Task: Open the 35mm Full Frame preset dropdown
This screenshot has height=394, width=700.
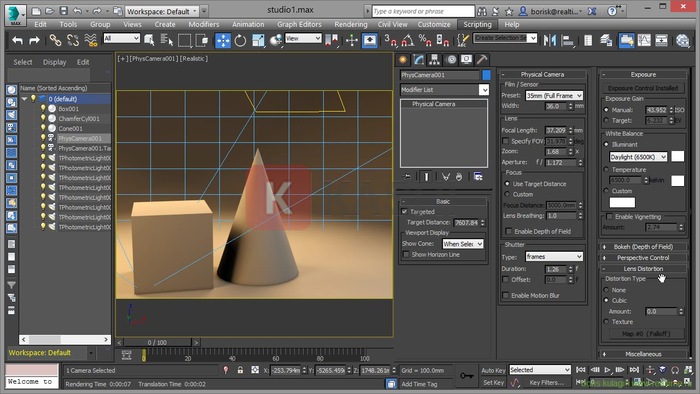Action: coord(554,95)
